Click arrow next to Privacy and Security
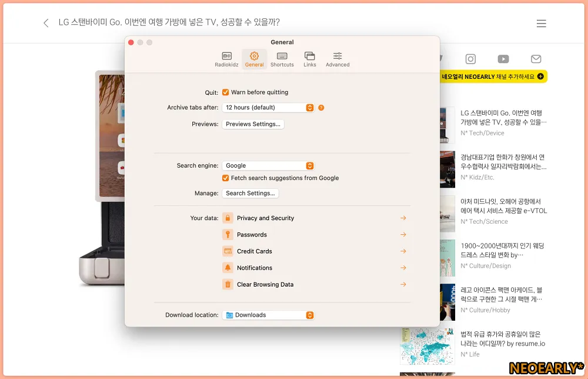Screen dimensions: 588x379 pos(403,218)
